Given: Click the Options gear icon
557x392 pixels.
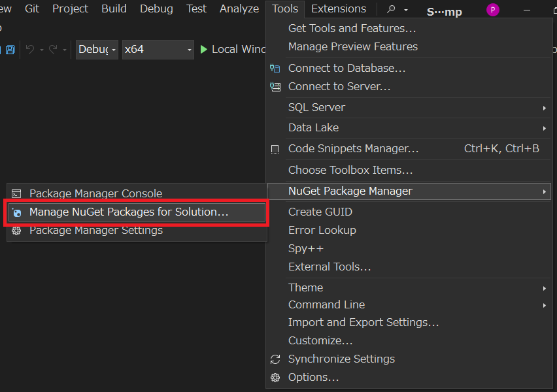Looking at the screenshot, I should [x=275, y=378].
